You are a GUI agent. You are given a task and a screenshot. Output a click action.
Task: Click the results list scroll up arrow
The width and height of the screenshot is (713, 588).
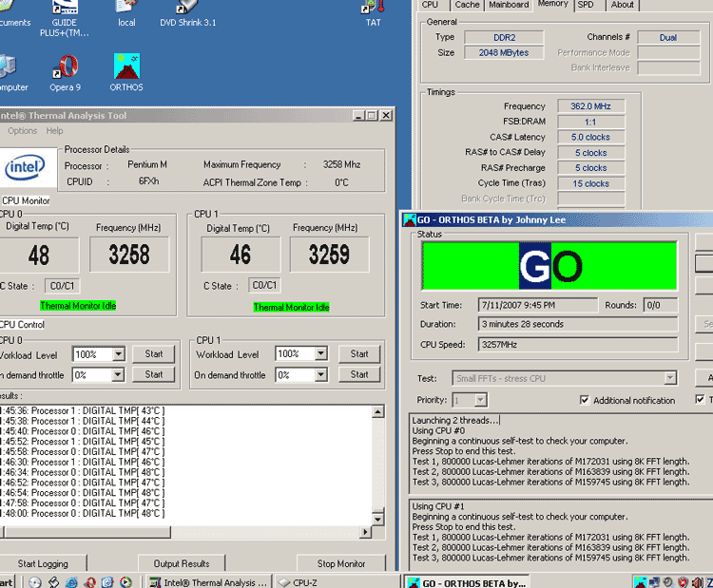377,411
